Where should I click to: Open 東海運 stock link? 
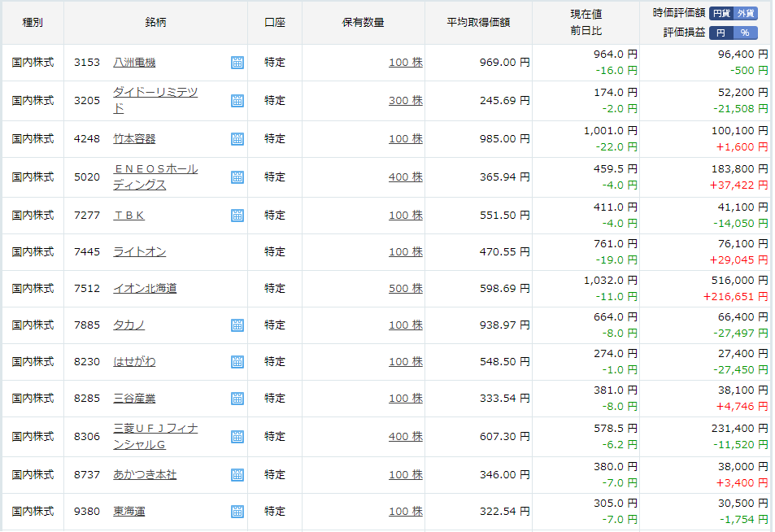[x=129, y=511]
